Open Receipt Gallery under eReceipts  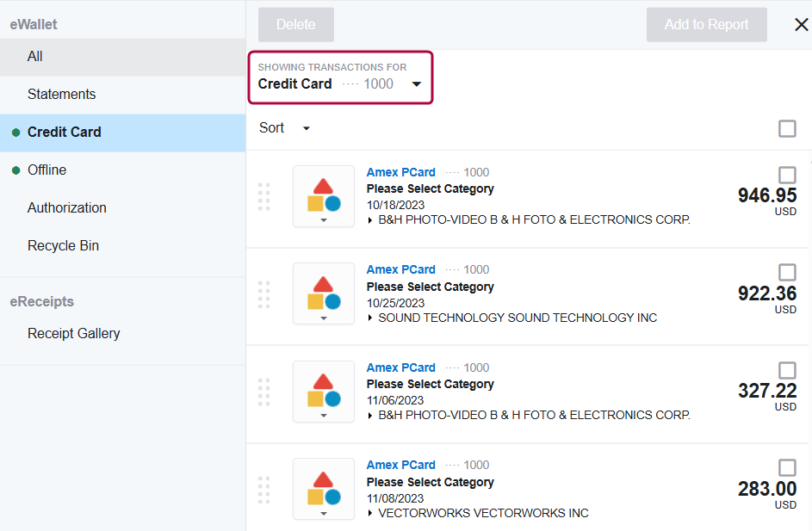(x=73, y=334)
